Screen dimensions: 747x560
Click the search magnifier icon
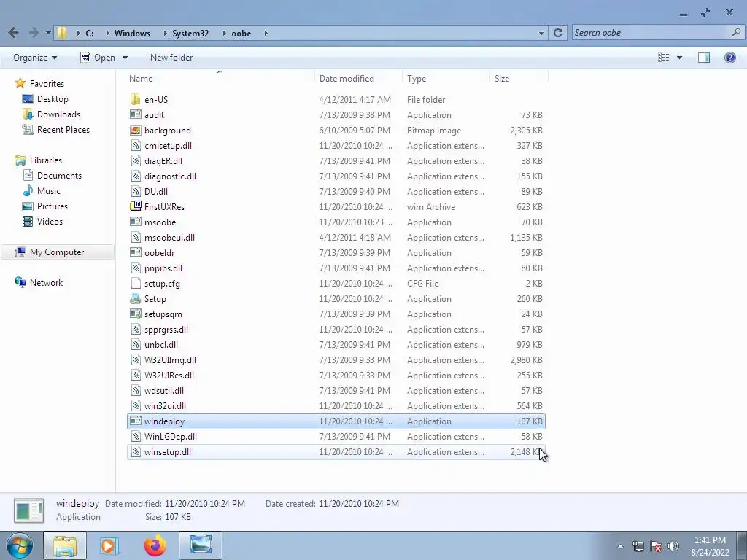736,32
